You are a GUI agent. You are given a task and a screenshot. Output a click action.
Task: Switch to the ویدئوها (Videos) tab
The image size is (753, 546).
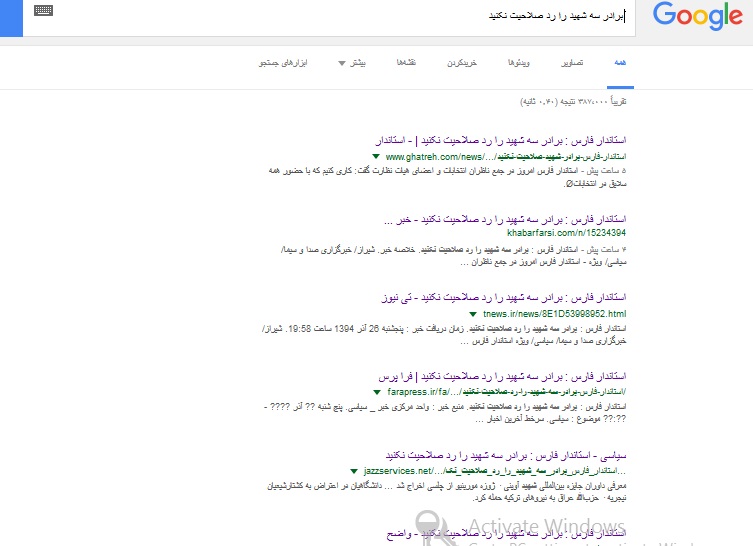point(519,62)
